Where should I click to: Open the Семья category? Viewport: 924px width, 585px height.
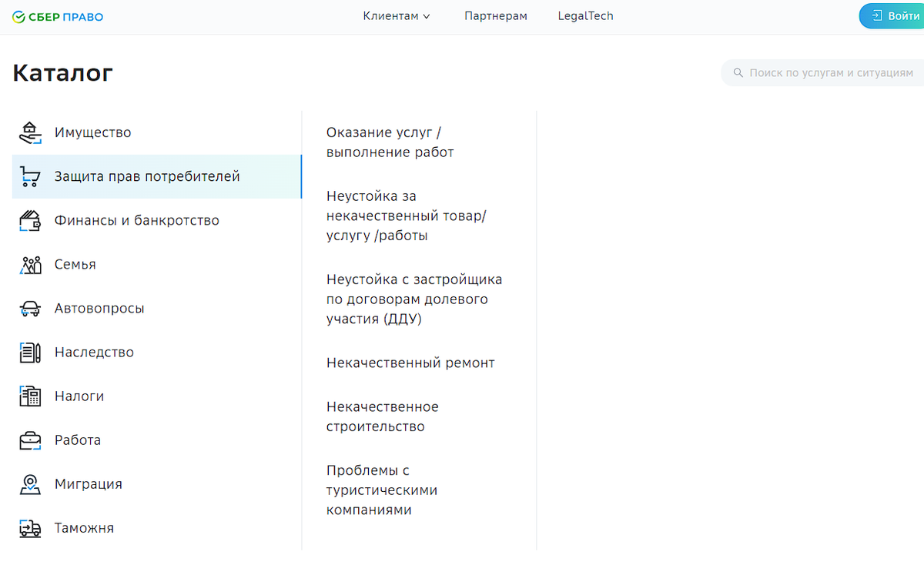click(x=157, y=264)
